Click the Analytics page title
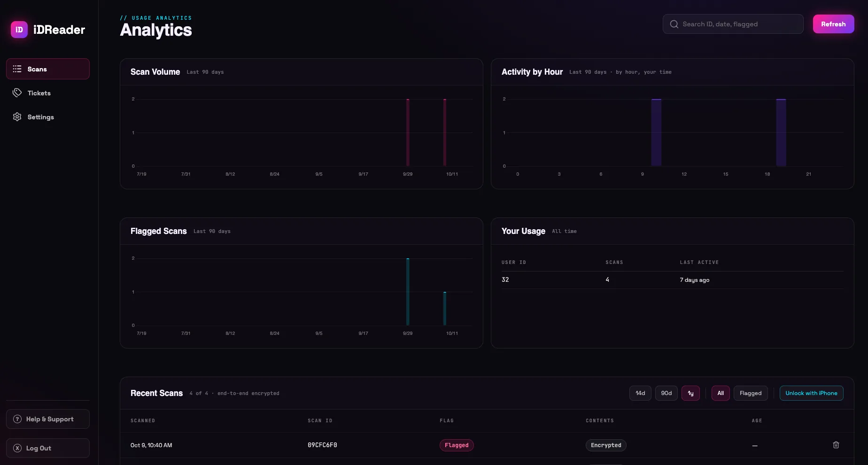Viewport: 868px width, 465px height. [x=156, y=30]
